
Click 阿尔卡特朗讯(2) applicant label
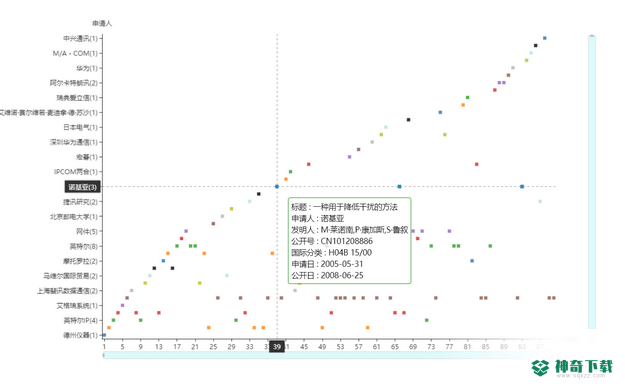coord(74,83)
